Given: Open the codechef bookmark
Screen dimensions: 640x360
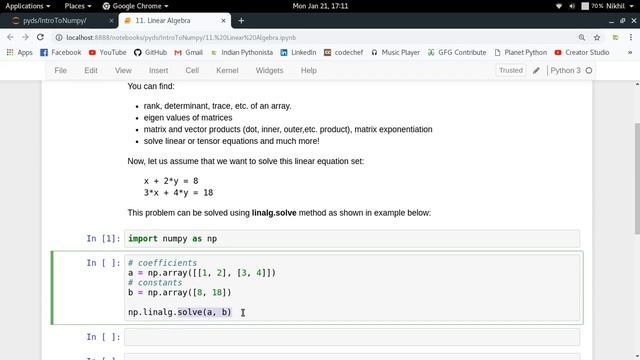Looking at the screenshot, I should click(x=343, y=52).
